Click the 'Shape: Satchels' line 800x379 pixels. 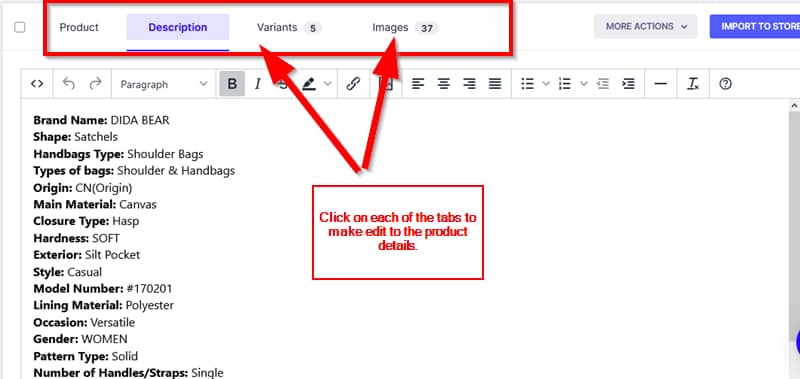(x=76, y=137)
